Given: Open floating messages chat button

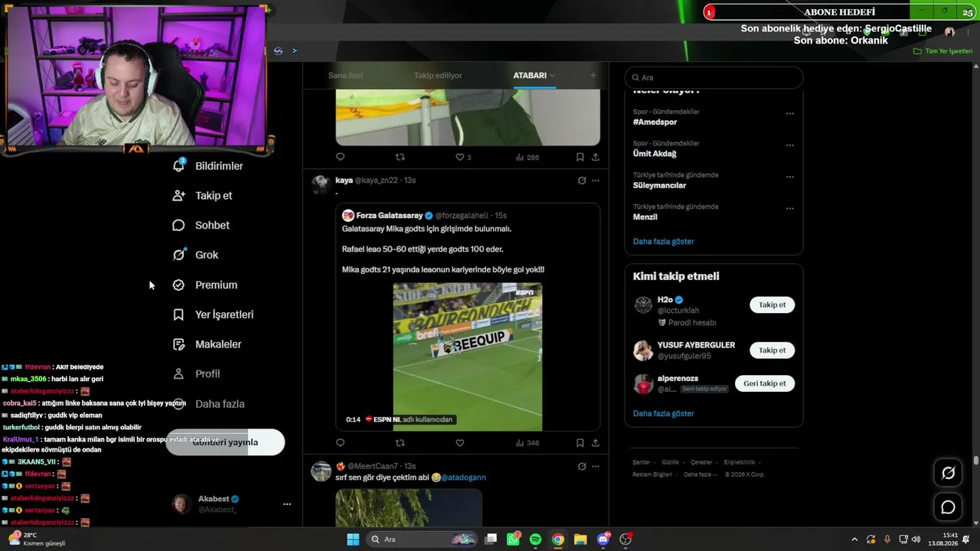Looking at the screenshot, I should tap(948, 507).
